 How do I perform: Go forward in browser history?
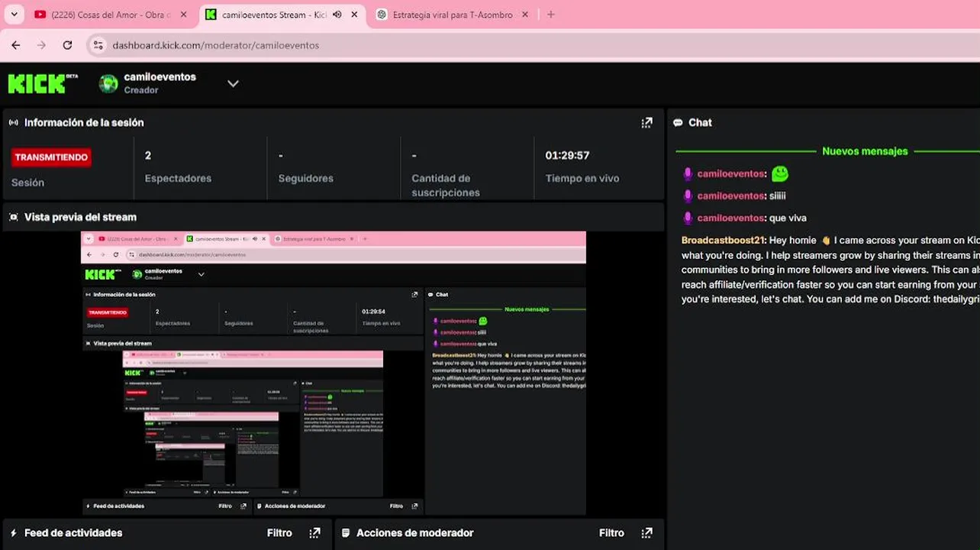pos(41,45)
